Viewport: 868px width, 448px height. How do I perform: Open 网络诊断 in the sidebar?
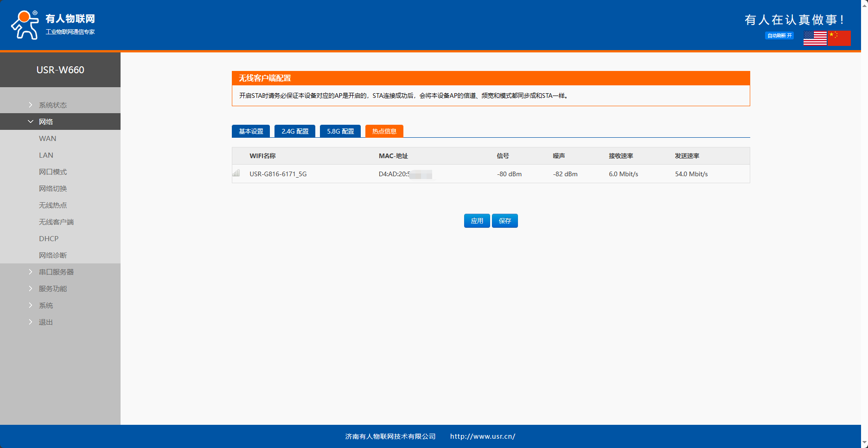tap(53, 256)
